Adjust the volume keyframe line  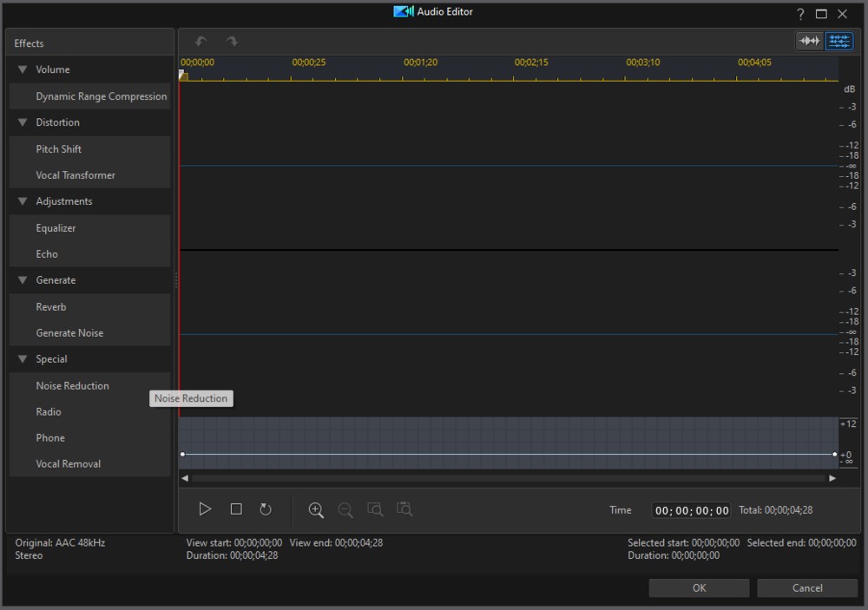click(508, 453)
